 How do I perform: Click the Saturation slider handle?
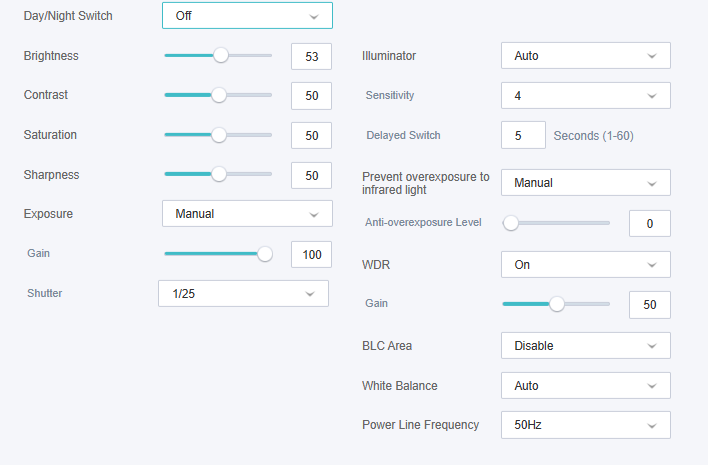point(218,135)
